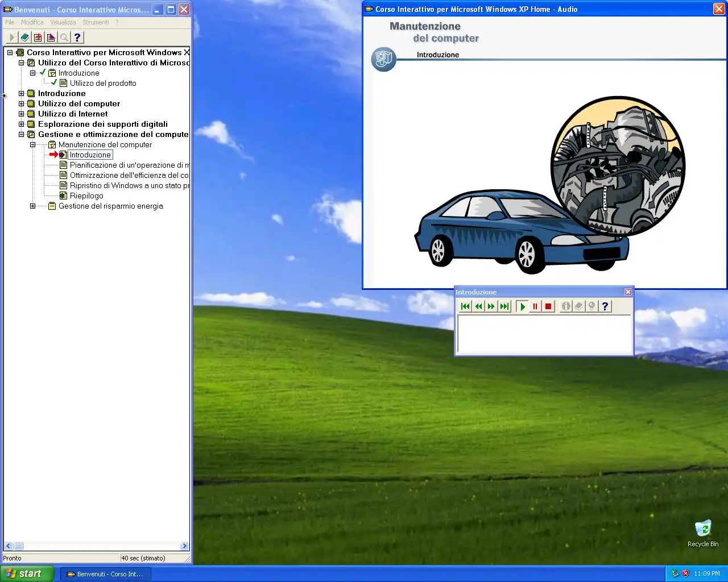Open the File menu
Viewport: 728px width, 582px height.
(x=10, y=22)
